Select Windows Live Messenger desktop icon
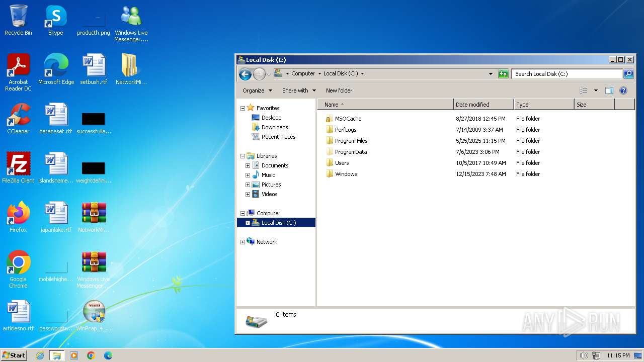This screenshot has width=644, height=362. [x=131, y=23]
